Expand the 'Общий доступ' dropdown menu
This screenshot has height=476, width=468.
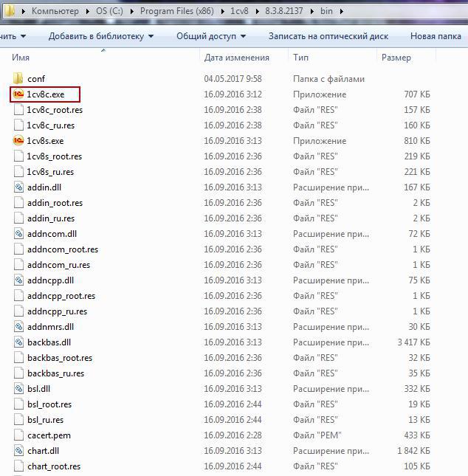click(x=211, y=35)
